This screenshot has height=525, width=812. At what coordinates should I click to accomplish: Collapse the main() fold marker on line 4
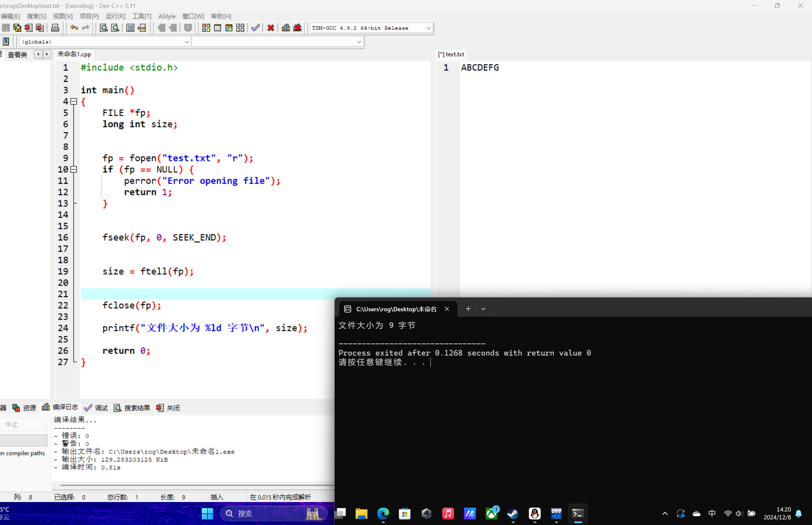pos(73,101)
